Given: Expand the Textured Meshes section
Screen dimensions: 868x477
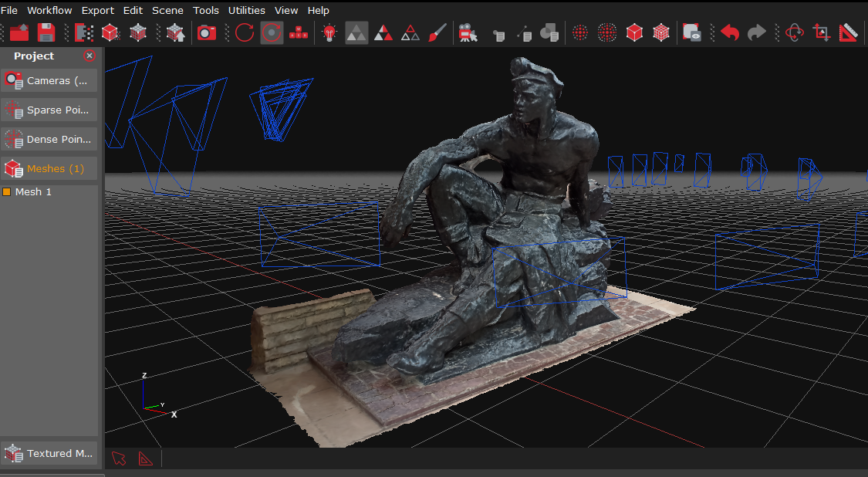Looking at the screenshot, I should 49,453.
